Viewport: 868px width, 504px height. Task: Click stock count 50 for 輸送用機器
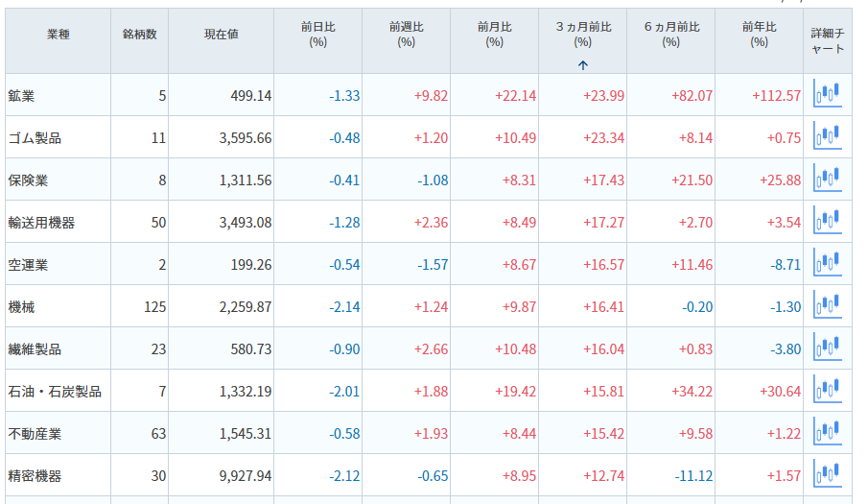tap(158, 223)
